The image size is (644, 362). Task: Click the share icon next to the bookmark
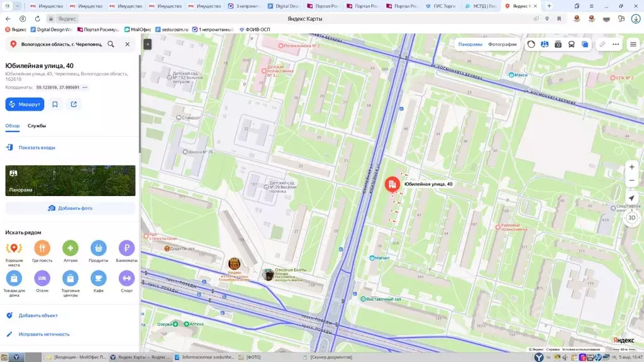pos(74,104)
